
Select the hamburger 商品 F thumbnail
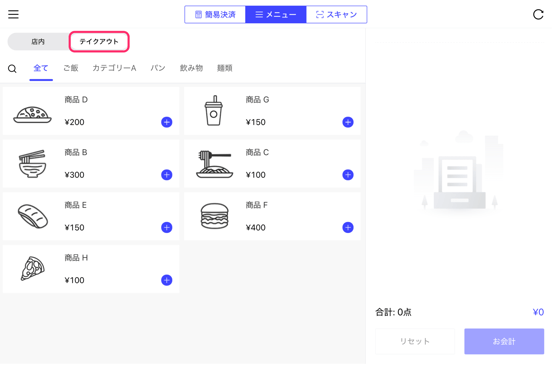tap(214, 216)
